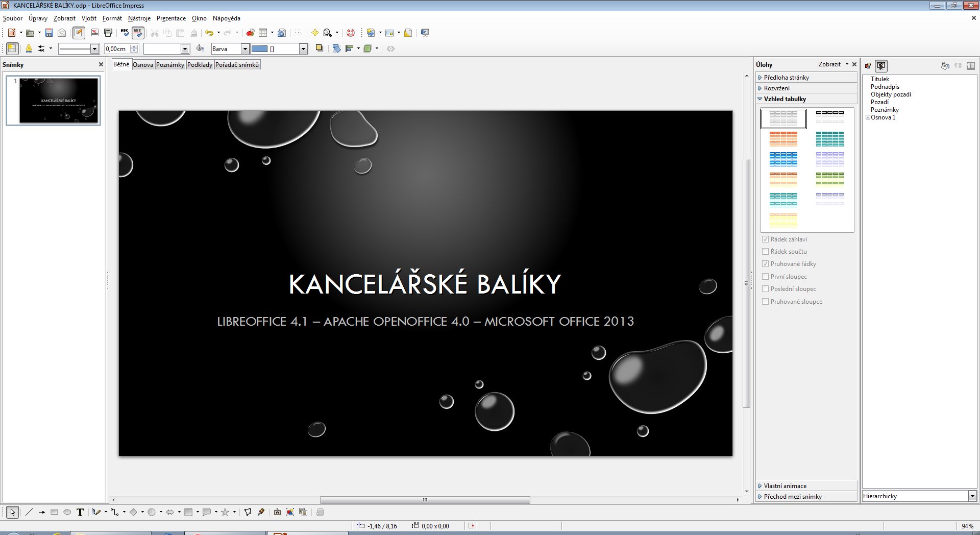Toggle the Poslední sloupec checkbox
980x535 pixels.
(765, 289)
